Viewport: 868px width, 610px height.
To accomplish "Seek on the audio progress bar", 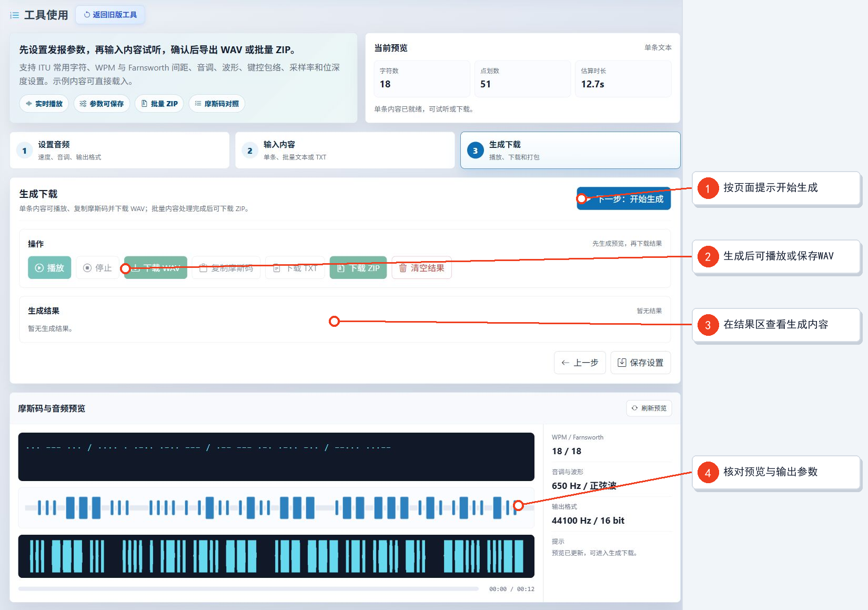I will pos(248,589).
